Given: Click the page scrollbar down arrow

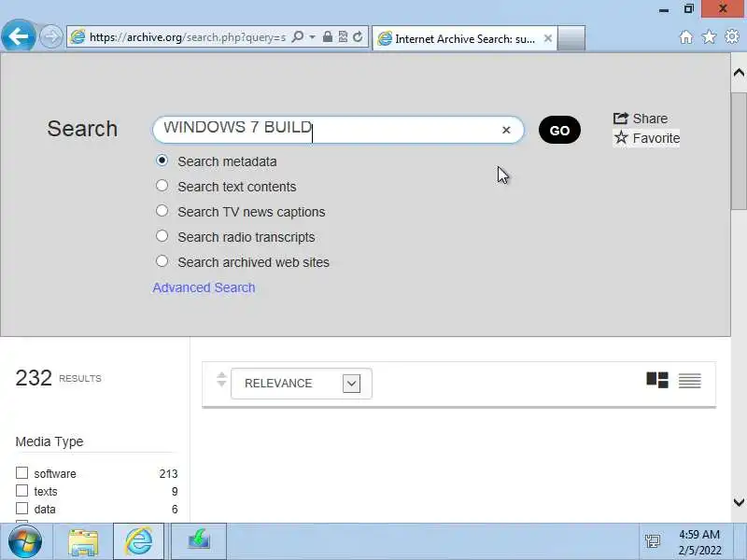Looking at the screenshot, I should coord(739,502).
